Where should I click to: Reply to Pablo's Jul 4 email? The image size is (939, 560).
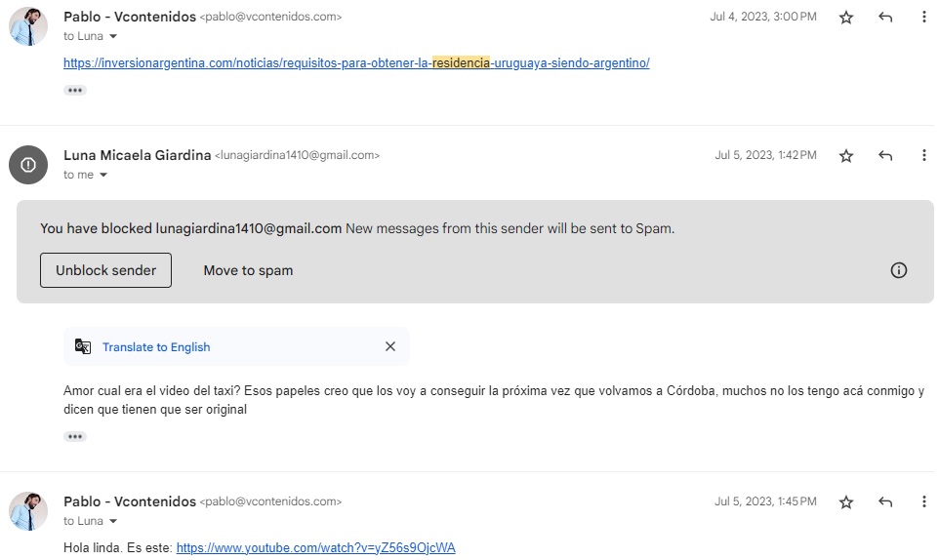click(885, 18)
